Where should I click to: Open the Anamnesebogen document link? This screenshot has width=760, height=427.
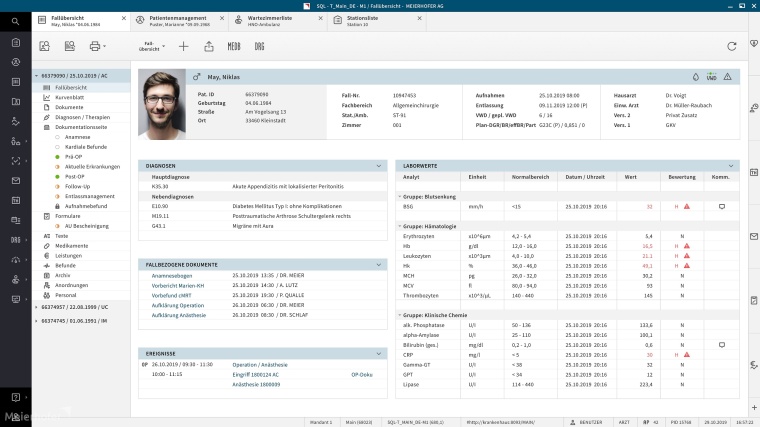pyautogui.click(x=171, y=275)
